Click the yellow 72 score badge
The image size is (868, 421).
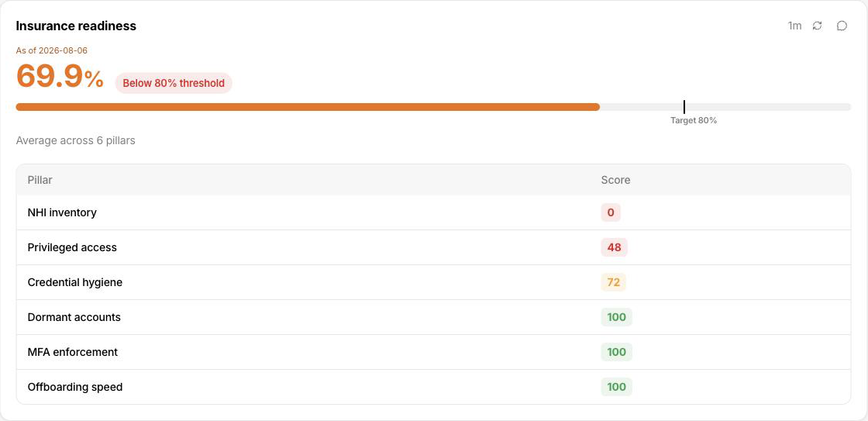coord(613,282)
